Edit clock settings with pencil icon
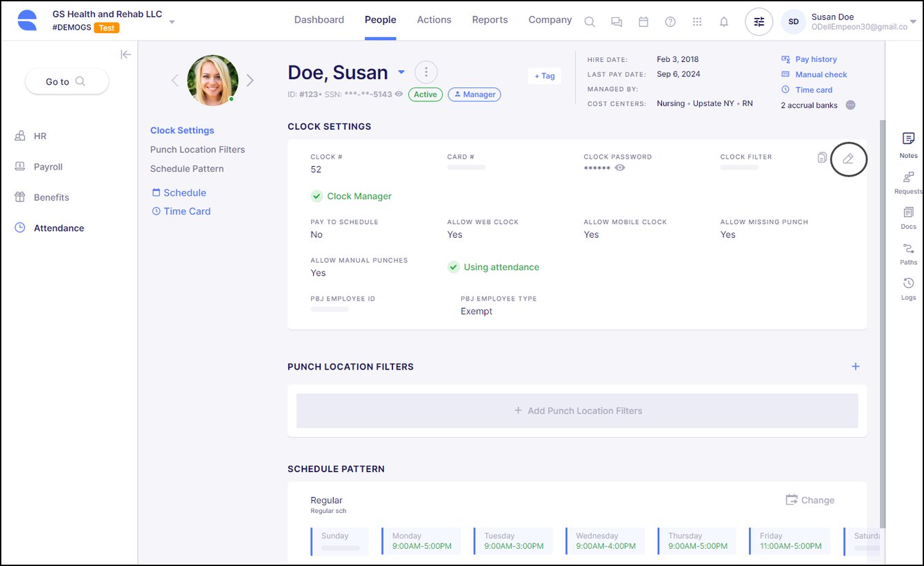924x566 pixels. coord(848,159)
